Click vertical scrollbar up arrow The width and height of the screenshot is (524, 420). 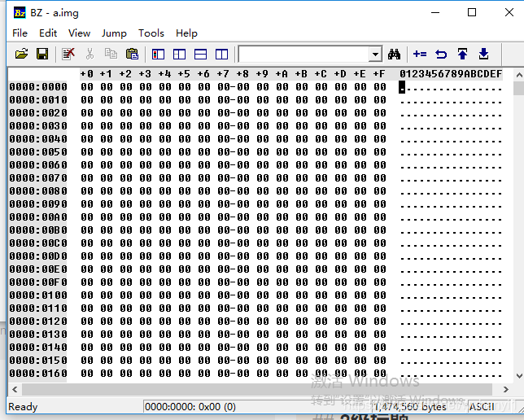coord(519,75)
